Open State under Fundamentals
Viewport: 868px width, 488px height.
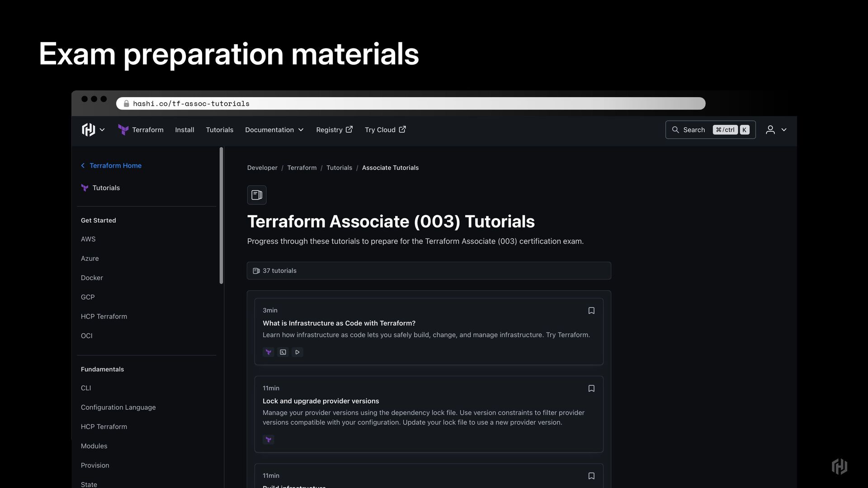point(89,484)
